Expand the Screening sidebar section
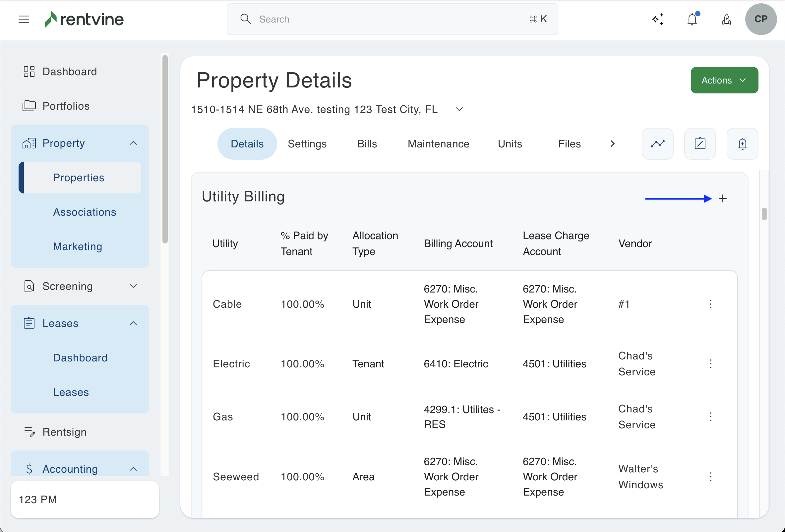The width and height of the screenshot is (785, 532). point(133,286)
